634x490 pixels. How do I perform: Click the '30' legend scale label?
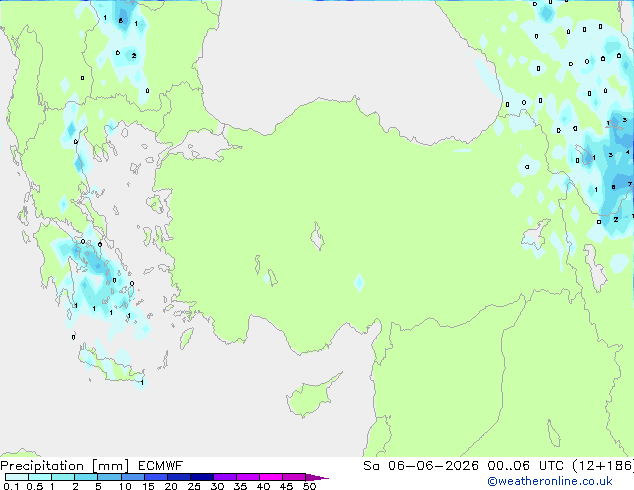217,486
